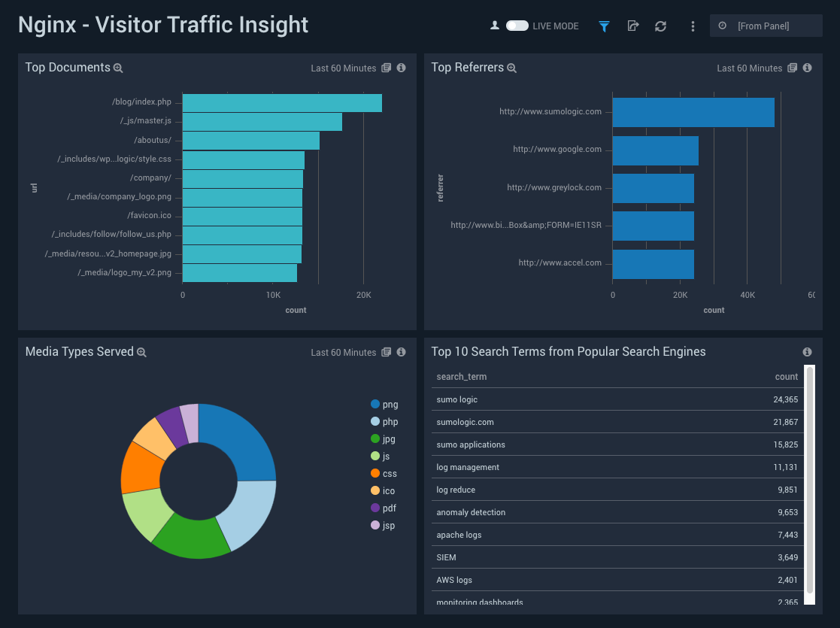Click magnifier beside Top Documents title
This screenshot has width=840, height=628.
tap(118, 68)
